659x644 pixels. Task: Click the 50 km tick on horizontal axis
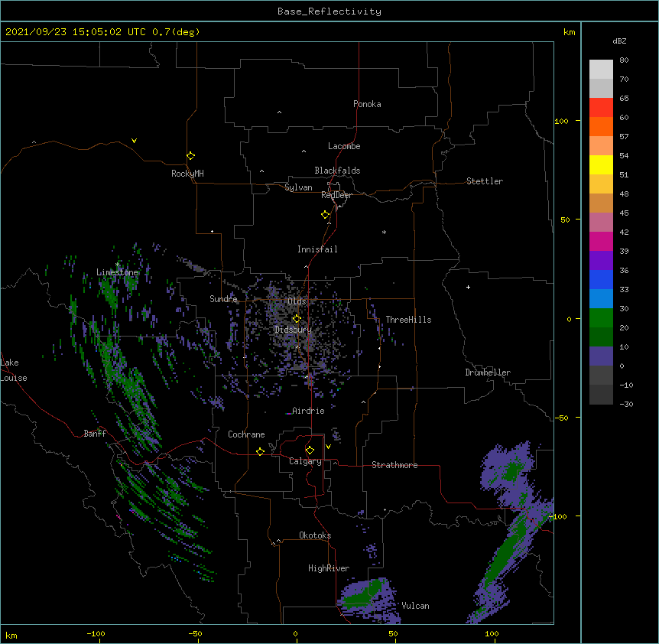[x=393, y=634]
